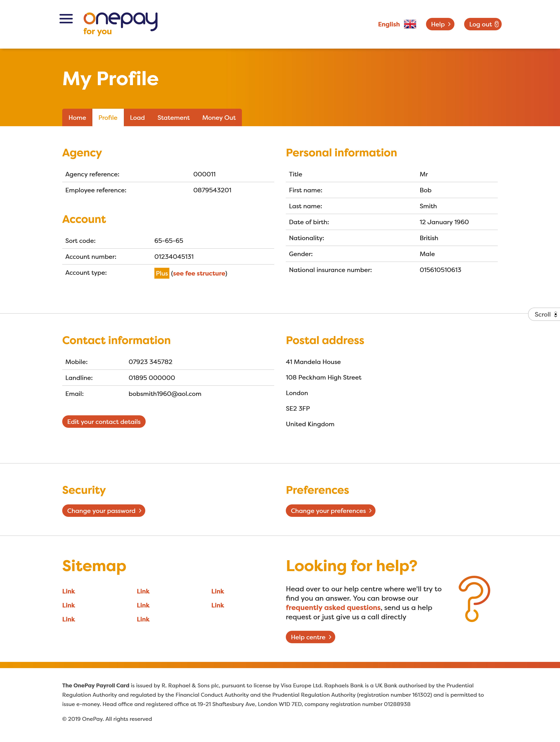The height and width of the screenshot is (742, 560).
Task: Open the see fee structure link
Action: [x=199, y=273]
